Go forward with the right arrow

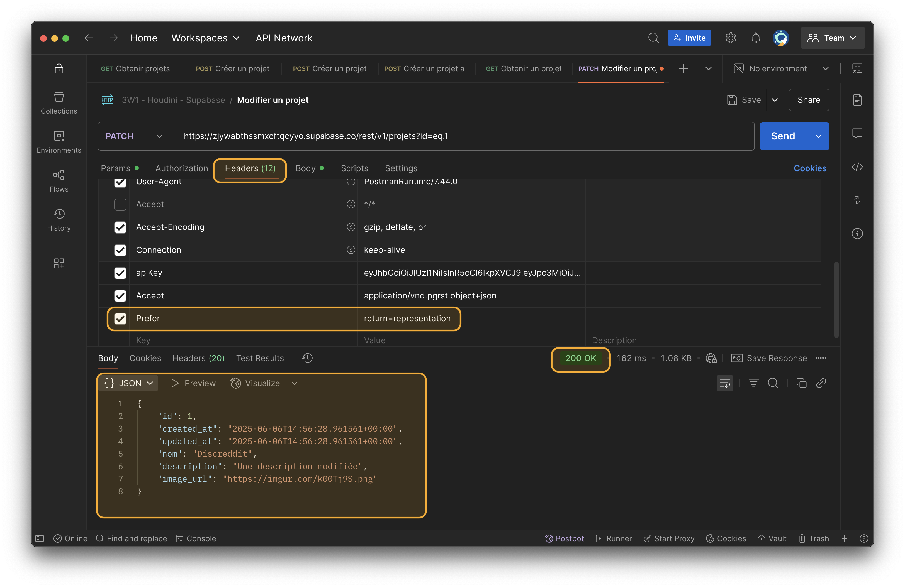[113, 38]
